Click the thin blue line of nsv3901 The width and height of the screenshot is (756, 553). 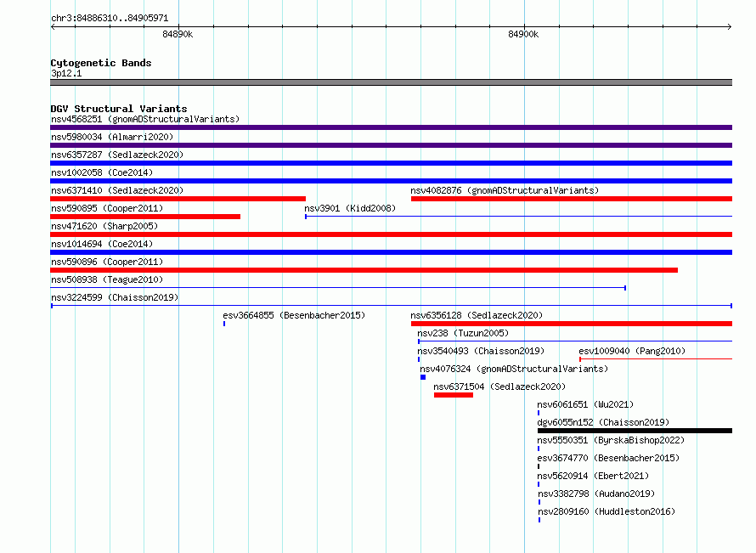click(x=519, y=217)
